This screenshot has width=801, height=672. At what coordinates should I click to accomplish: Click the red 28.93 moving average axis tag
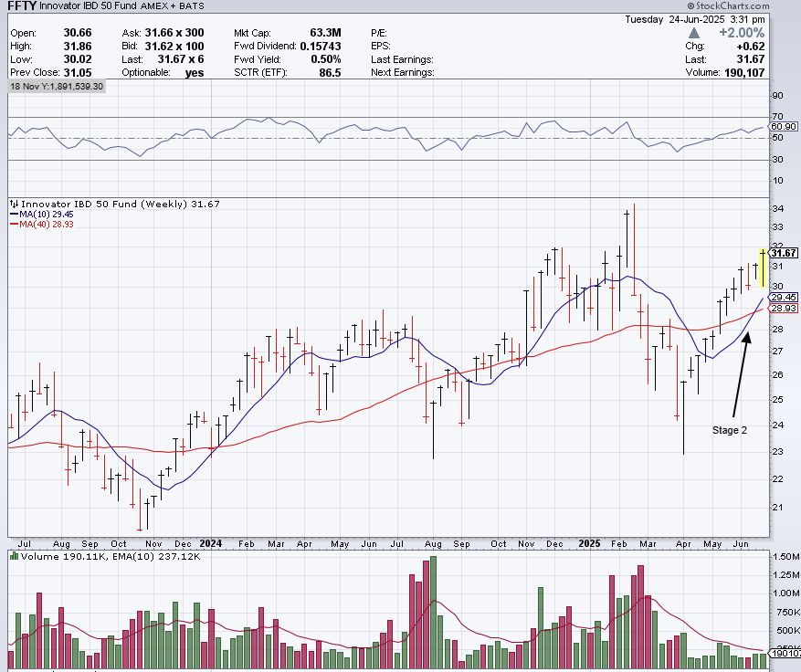pos(784,308)
